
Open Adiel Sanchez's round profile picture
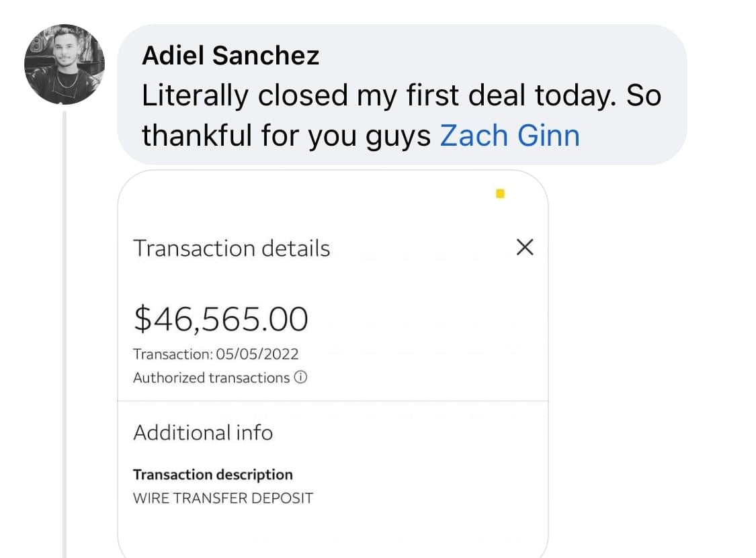point(64,64)
